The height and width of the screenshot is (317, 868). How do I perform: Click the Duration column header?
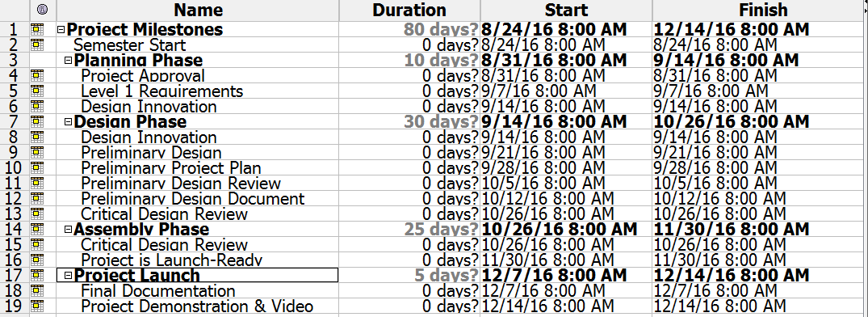(409, 10)
